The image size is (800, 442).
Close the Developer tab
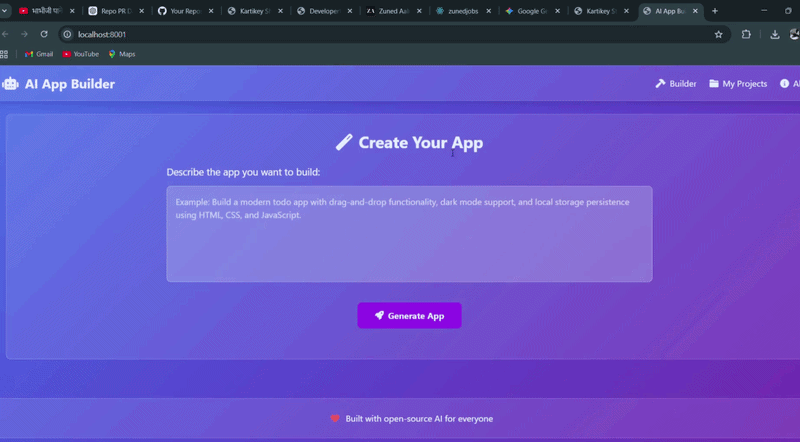(349, 11)
